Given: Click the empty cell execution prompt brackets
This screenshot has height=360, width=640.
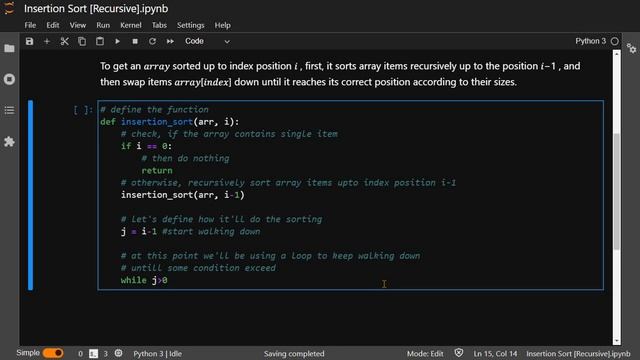Looking at the screenshot, I should [x=83, y=110].
